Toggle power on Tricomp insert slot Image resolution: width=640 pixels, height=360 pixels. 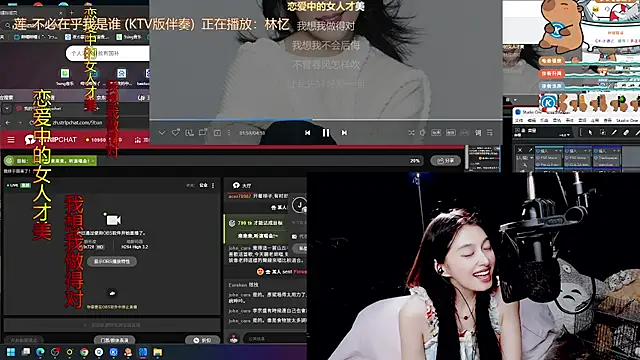coord(596,158)
